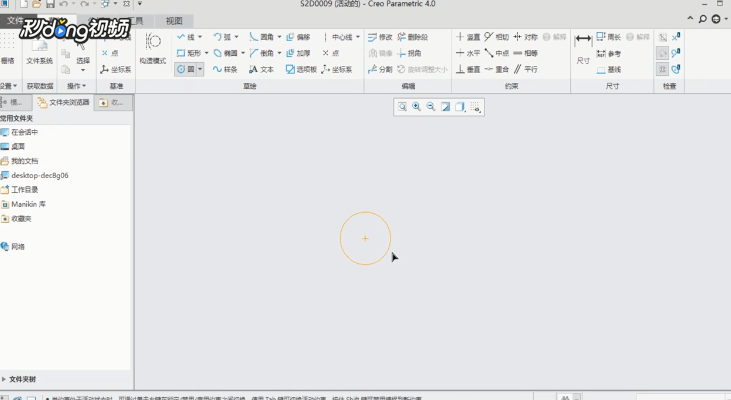The image size is (731, 400).
Task: Select the 中心线 (Centerline) tool
Action: (x=338, y=37)
